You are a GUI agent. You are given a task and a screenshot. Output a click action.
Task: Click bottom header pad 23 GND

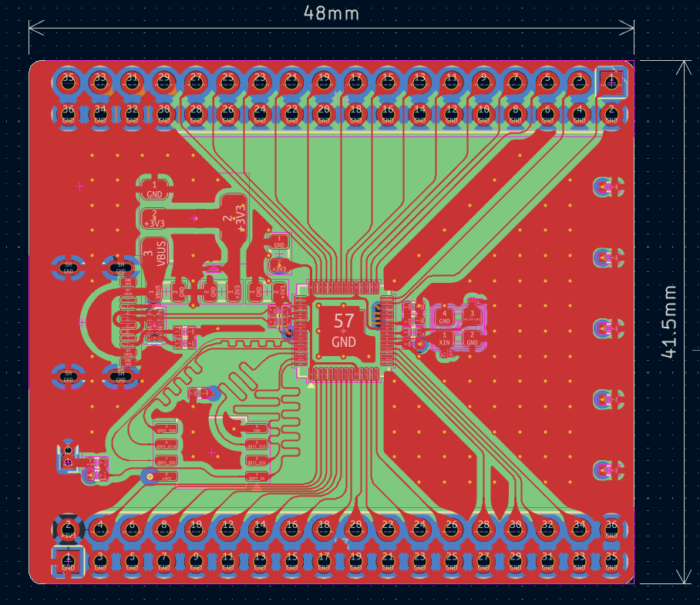(x=419, y=561)
